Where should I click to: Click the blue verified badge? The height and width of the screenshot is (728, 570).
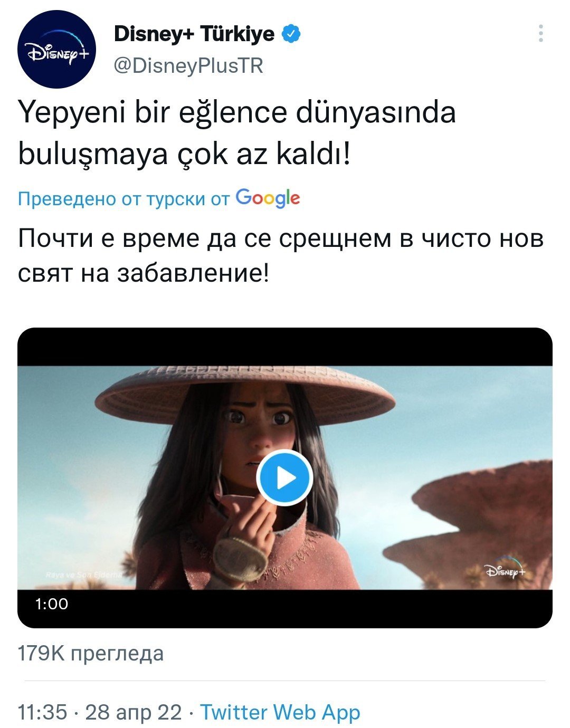point(291,34)
